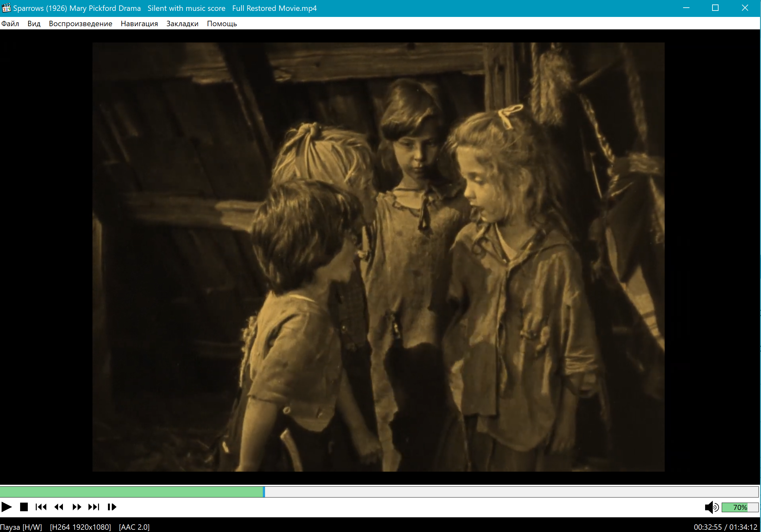Open the Вид menu
The image size is (761, 532).
[34, 24]
